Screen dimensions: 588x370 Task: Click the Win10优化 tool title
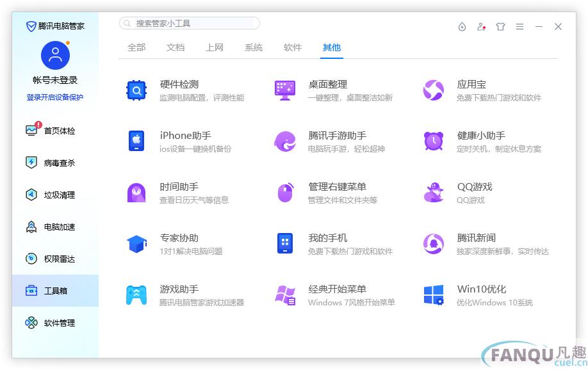pos(482,289)
